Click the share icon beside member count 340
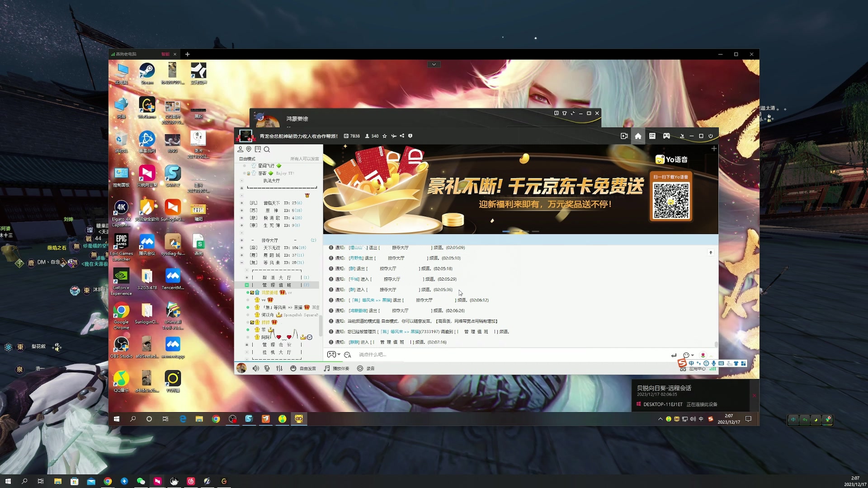 [402, 136]
